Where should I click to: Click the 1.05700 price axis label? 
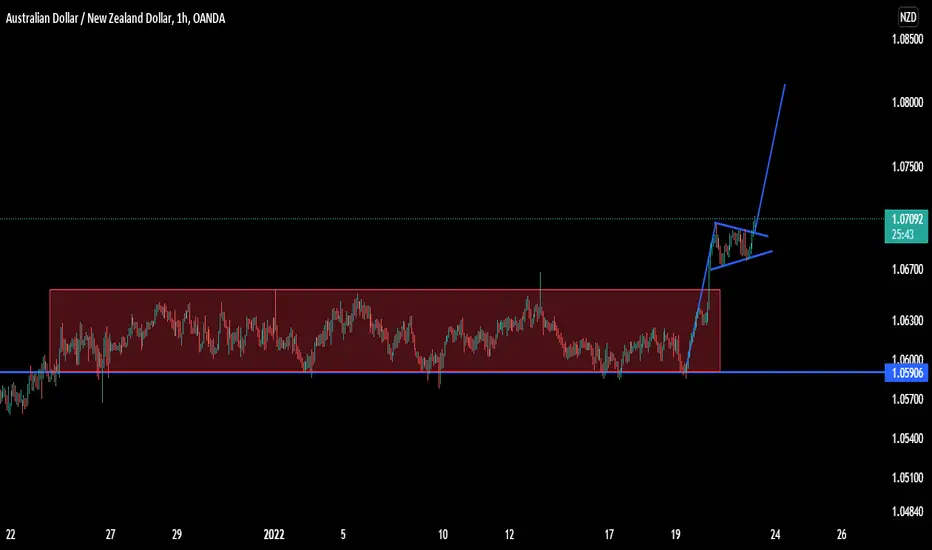907,399
